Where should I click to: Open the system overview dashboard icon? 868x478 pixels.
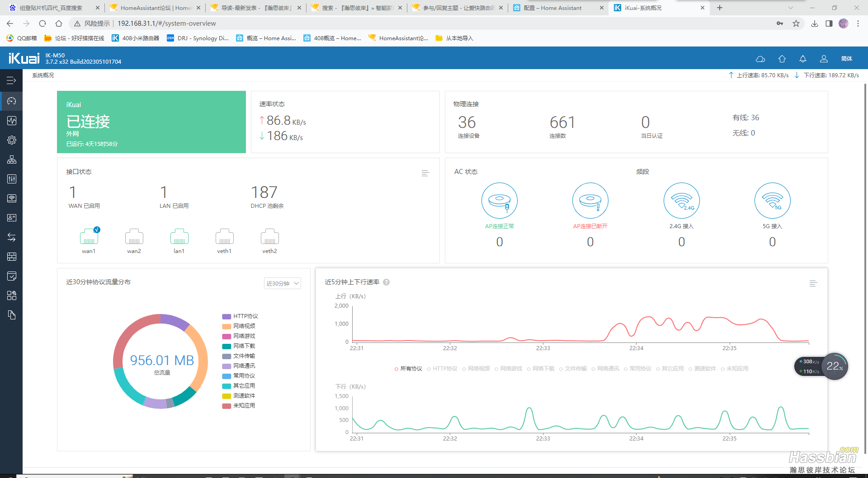tap(11, 101)
